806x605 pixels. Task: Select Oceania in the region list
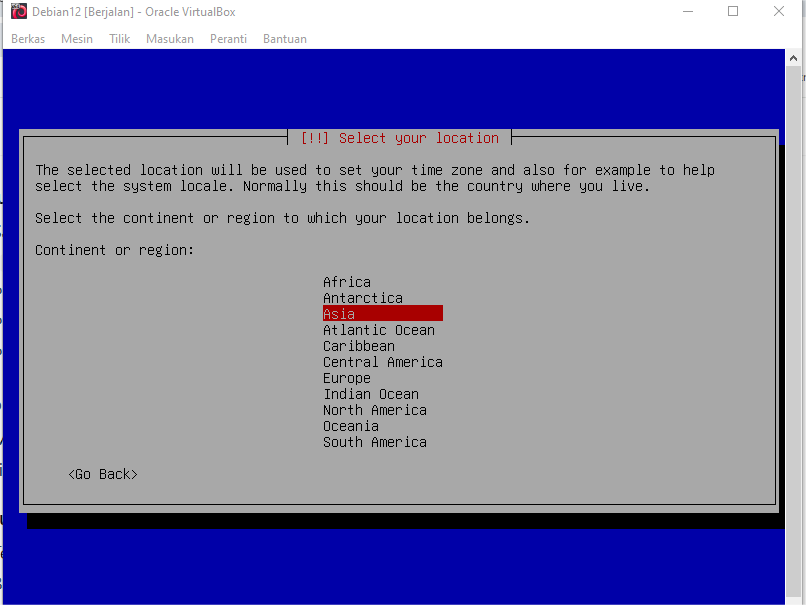coord(351,426)
